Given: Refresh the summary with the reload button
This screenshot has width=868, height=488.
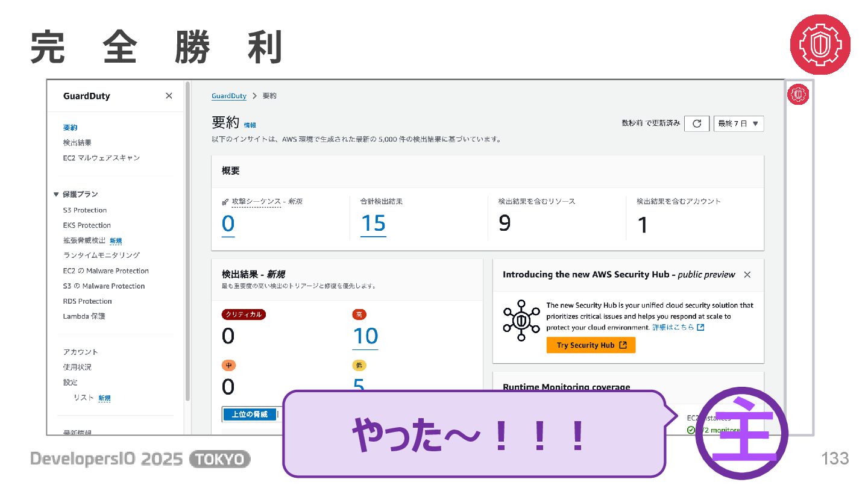Looking at the screenshot, I should (697, 124).
